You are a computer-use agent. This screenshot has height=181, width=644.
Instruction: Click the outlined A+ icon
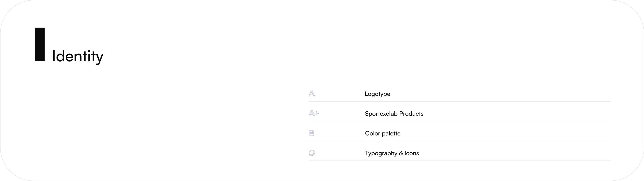pos(313,113)
